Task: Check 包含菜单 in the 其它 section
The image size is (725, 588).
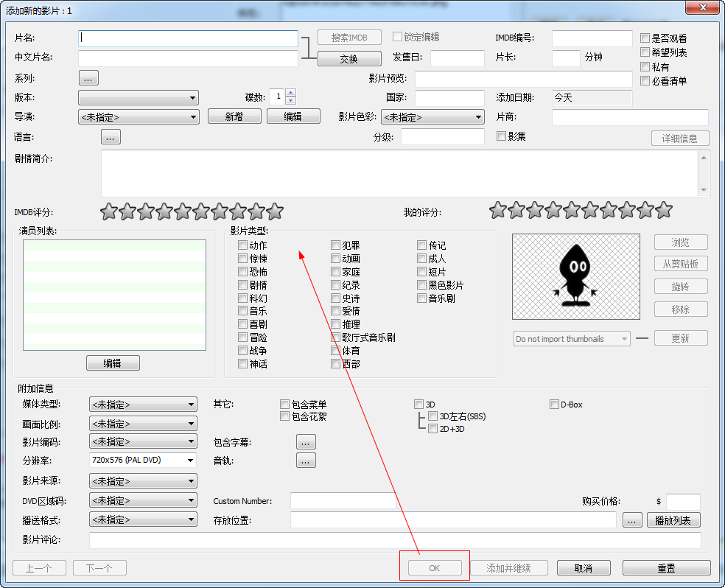Action: pos(284,404)
